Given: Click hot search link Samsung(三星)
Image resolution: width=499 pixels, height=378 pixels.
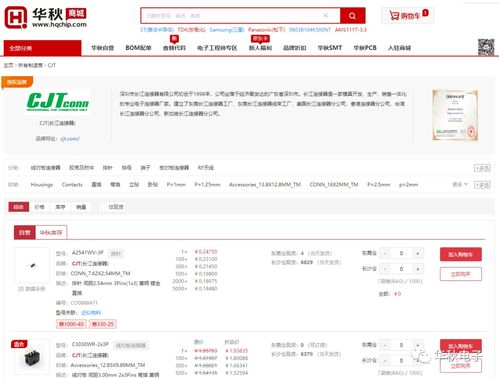Looking at the screenshot, I should [227, 30].
